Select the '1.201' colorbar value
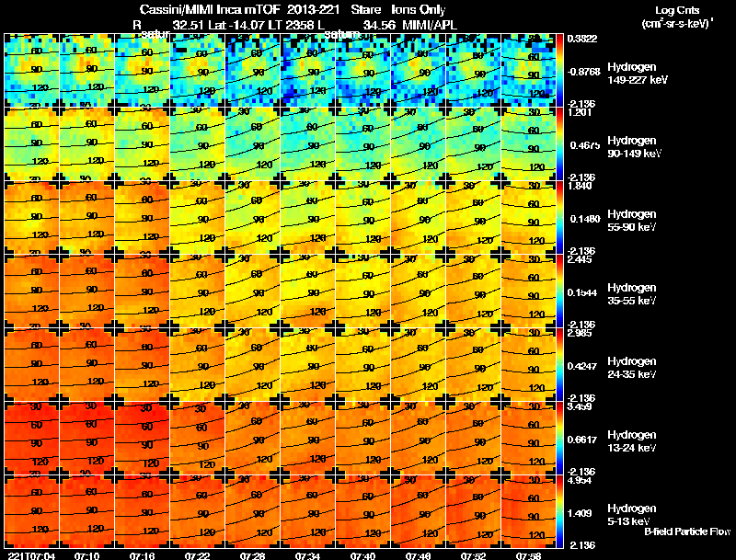Viewport: 736px width, 560px height. point(580,112)
